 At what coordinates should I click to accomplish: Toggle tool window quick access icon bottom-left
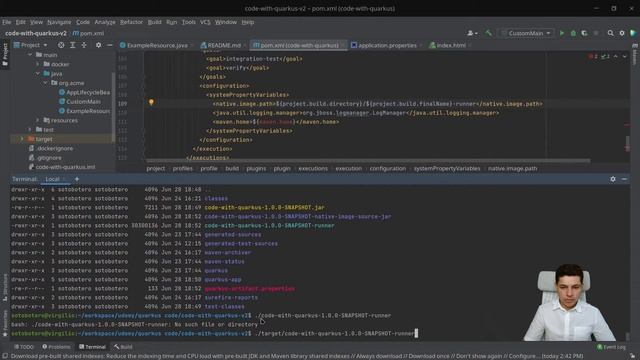(4, 356)
